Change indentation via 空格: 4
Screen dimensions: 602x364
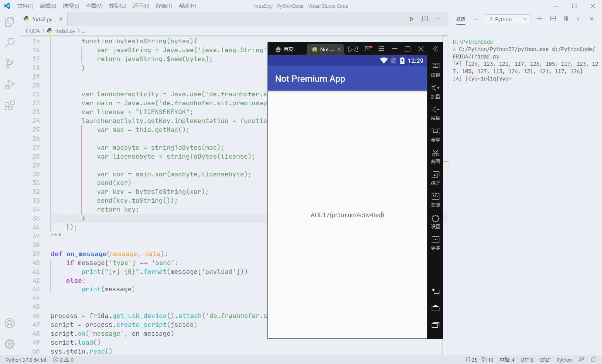[x=507, y=360]
